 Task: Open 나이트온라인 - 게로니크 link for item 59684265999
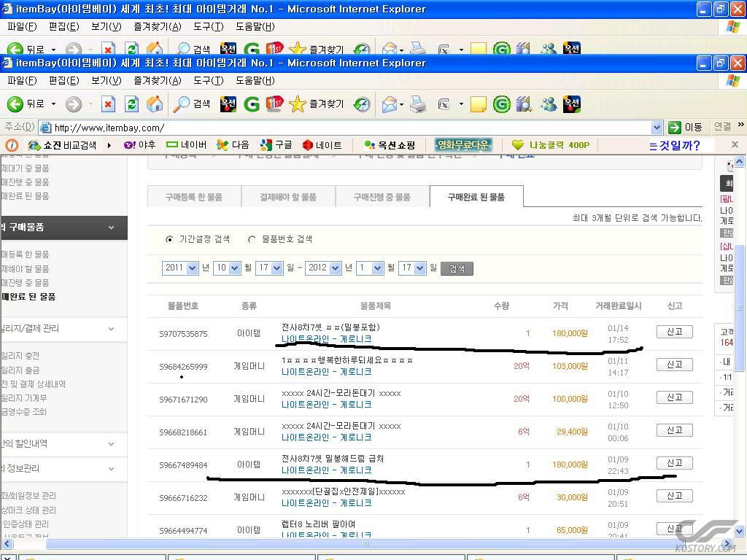pos(326,371)
